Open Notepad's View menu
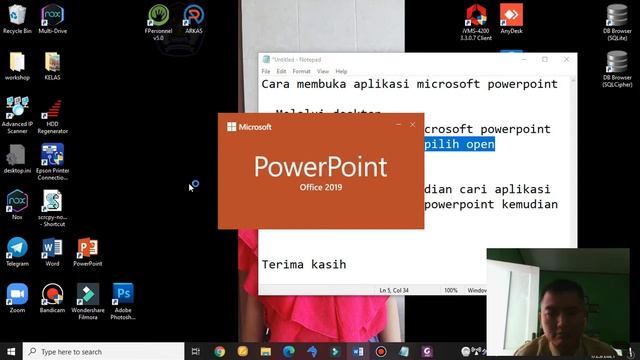 coord(323,71)
